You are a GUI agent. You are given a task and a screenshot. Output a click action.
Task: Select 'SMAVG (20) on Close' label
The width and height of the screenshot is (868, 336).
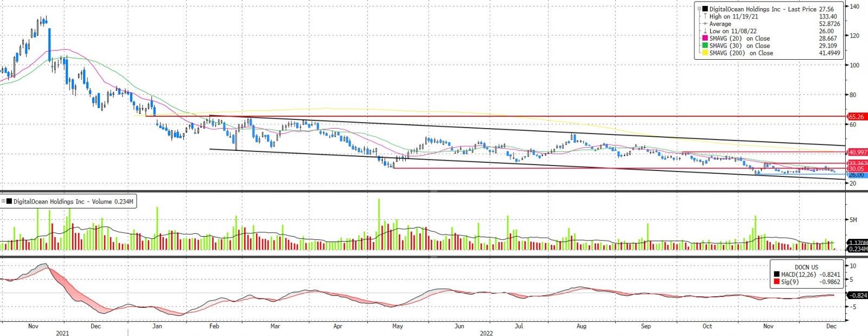[x=739, y=39]
